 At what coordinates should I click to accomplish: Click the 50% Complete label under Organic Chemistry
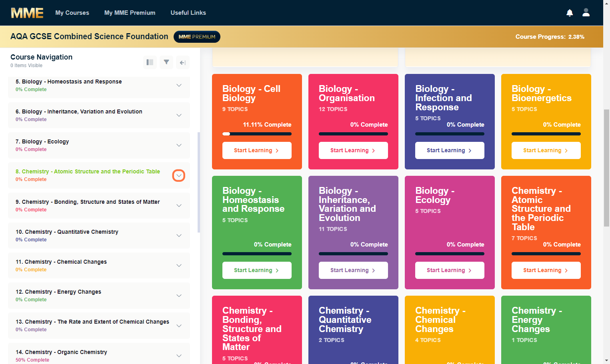pyautogui.click(x=32, y=360)
